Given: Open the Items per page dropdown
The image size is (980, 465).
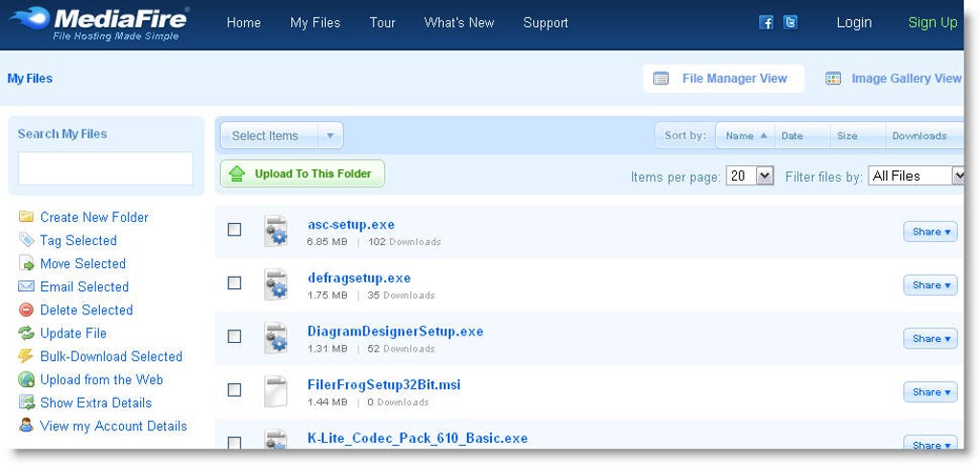Looking at the screenshot, I should [750, 176].
